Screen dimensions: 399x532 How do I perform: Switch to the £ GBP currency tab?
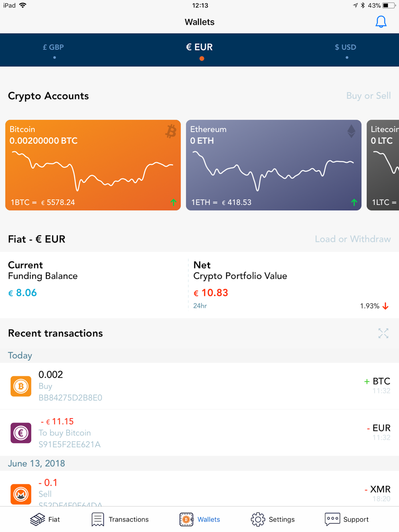click(x=53, y=47)
